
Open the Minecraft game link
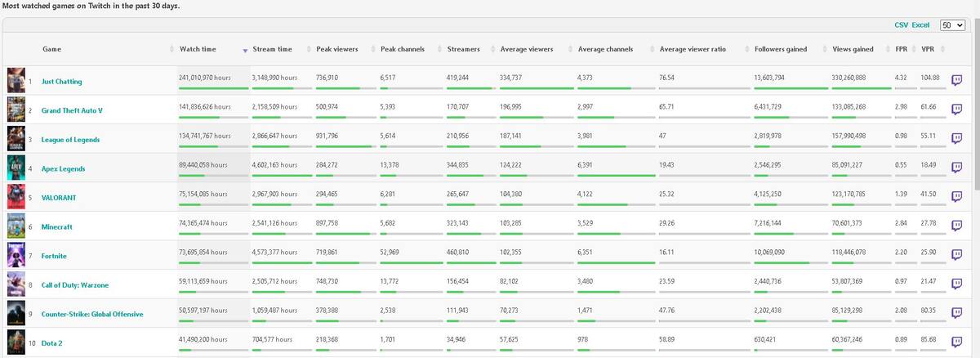pyautogui.click(x=57, y=226)
